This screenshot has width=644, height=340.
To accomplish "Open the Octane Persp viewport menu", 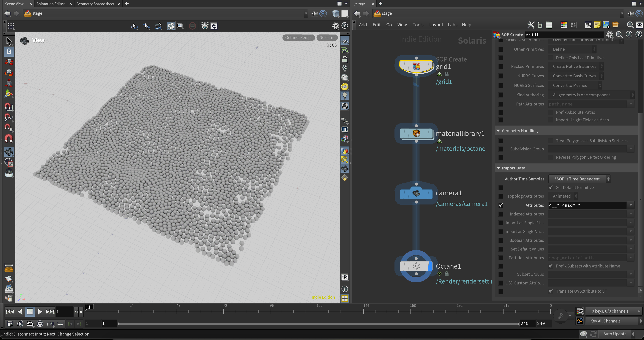I will (299, 37).
